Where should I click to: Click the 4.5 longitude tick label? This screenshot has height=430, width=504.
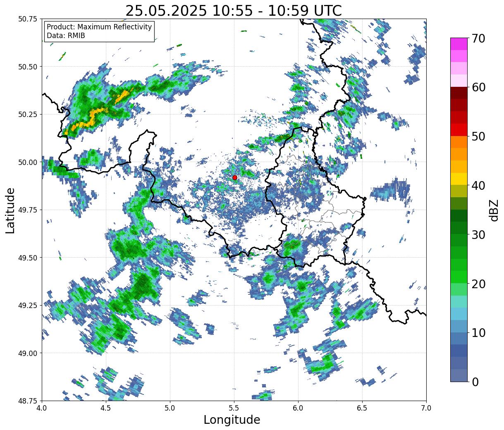pos(106,408)
